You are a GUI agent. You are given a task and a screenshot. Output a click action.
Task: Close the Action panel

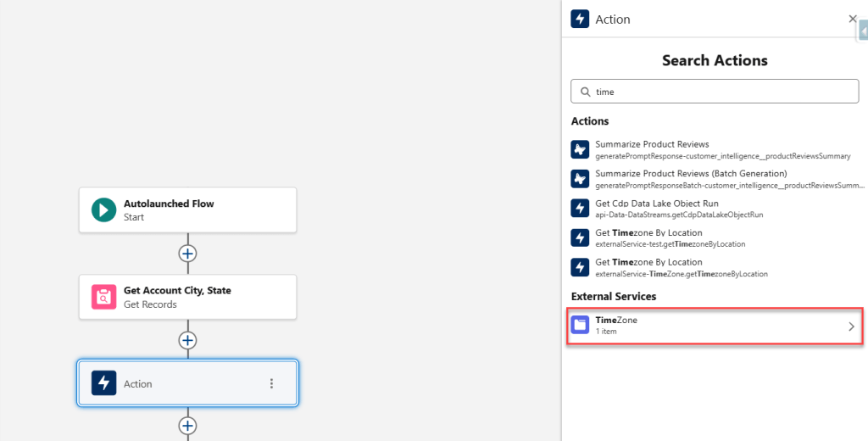tap(853, 19)
